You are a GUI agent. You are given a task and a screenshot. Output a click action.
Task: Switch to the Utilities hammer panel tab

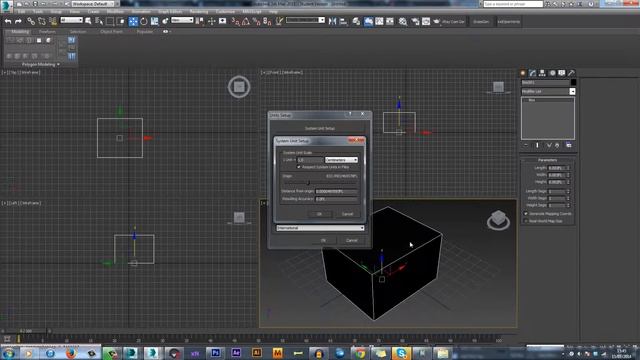[x=571, y=73]
